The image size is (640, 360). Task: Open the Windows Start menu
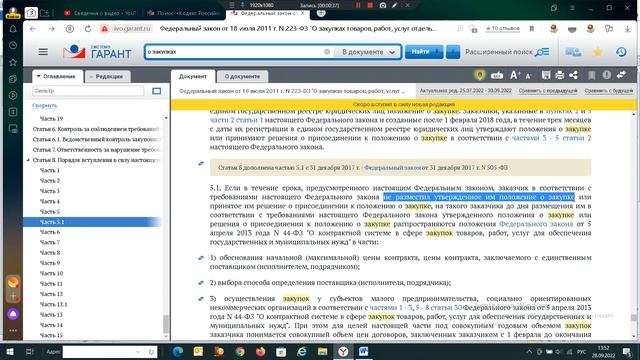point(10,351)
